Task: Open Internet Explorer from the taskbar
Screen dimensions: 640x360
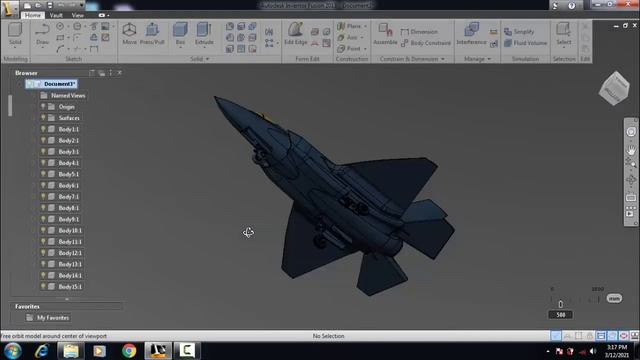Action: coord(42,351)
